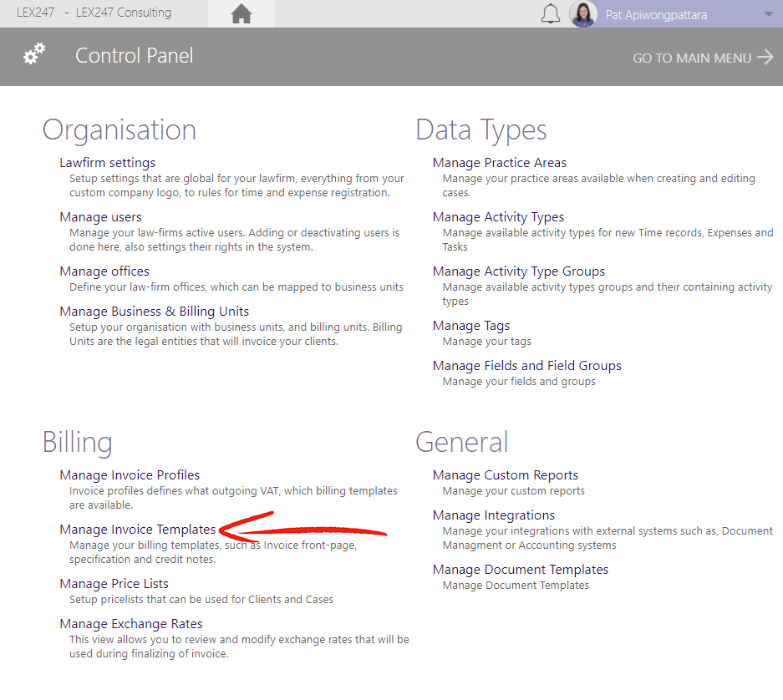Open Manage Practice Areas

coord(500,163)
